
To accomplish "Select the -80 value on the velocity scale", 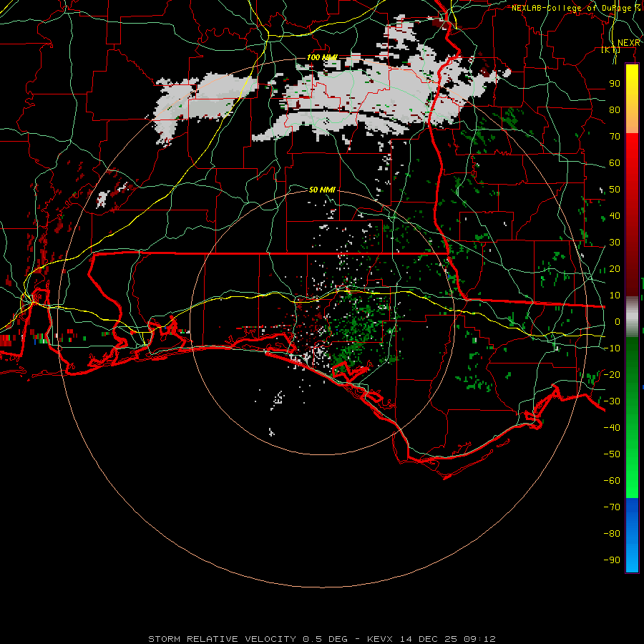I will click(x=612, y=534).
